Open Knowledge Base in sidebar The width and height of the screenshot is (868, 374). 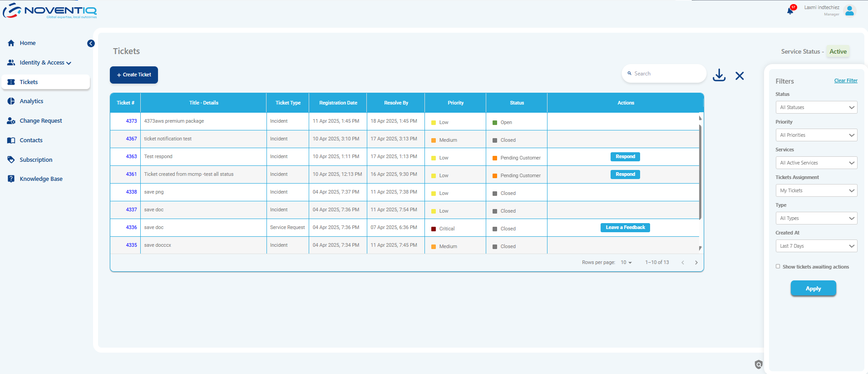[41, 179]
